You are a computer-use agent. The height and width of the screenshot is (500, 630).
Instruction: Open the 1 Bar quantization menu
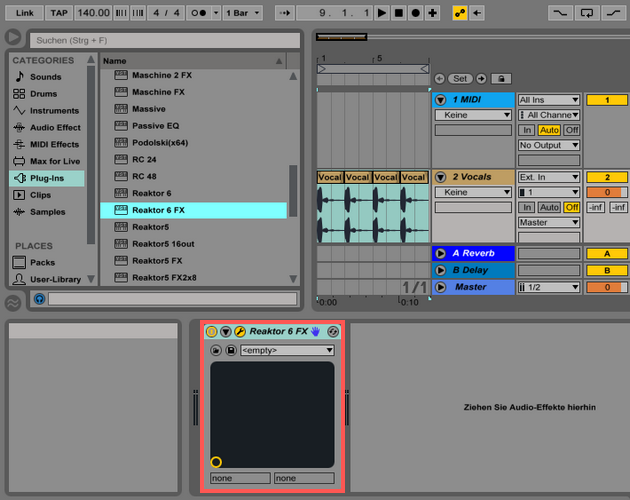tap(242, 13)
